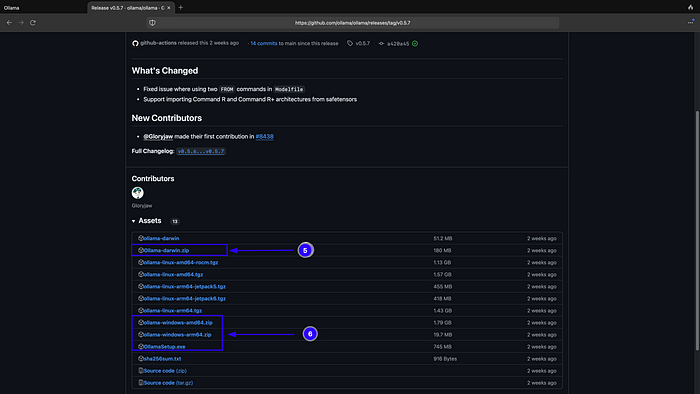This screenshot has height=394, width=700.
Task: Open the github-actions author link
Action: click(x=158, y=43)
